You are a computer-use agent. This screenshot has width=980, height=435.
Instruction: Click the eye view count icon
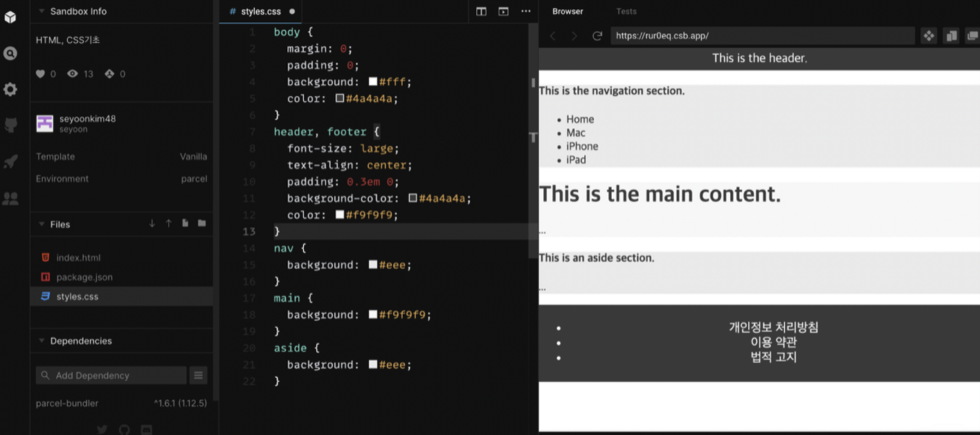(73, 74)
